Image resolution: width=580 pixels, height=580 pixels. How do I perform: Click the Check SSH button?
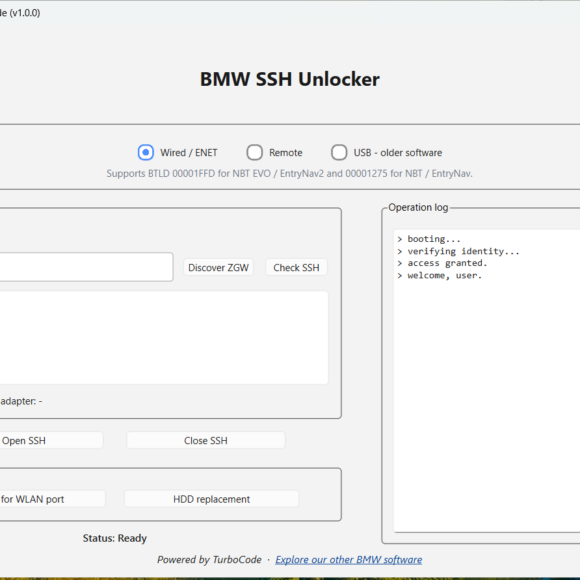[296, 267]
